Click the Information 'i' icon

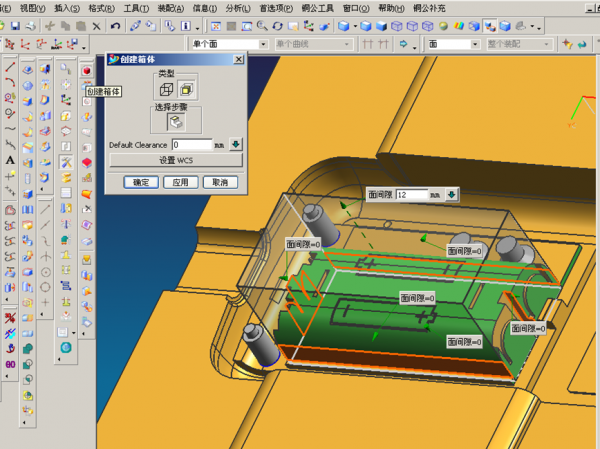tap(186, 26)
